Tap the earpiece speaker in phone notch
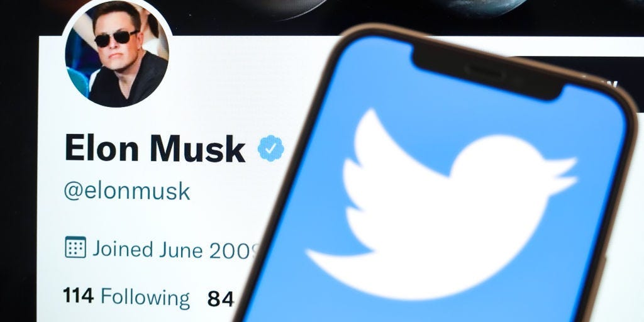Viewport: 644px width, 322px height. click(x=485, y=72)
